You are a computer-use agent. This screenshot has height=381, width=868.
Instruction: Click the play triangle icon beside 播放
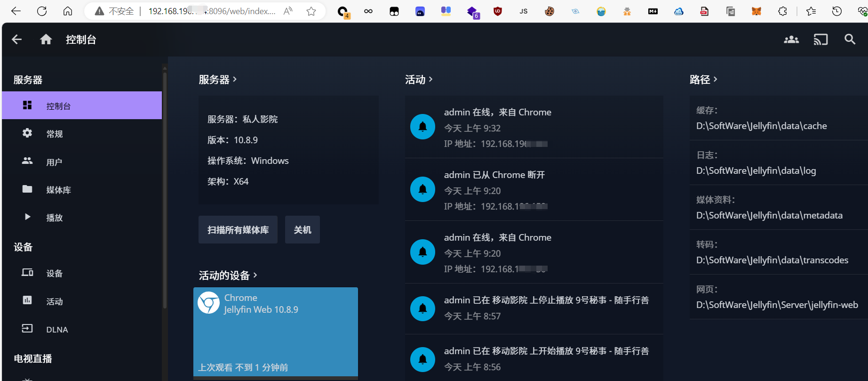click(x=27, y=217)
